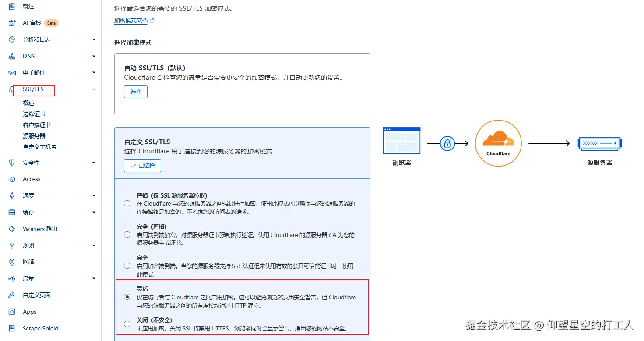644x341 pixels.
Task: Expand the 缓存 menu arrow
Action: tap(94, 212)
